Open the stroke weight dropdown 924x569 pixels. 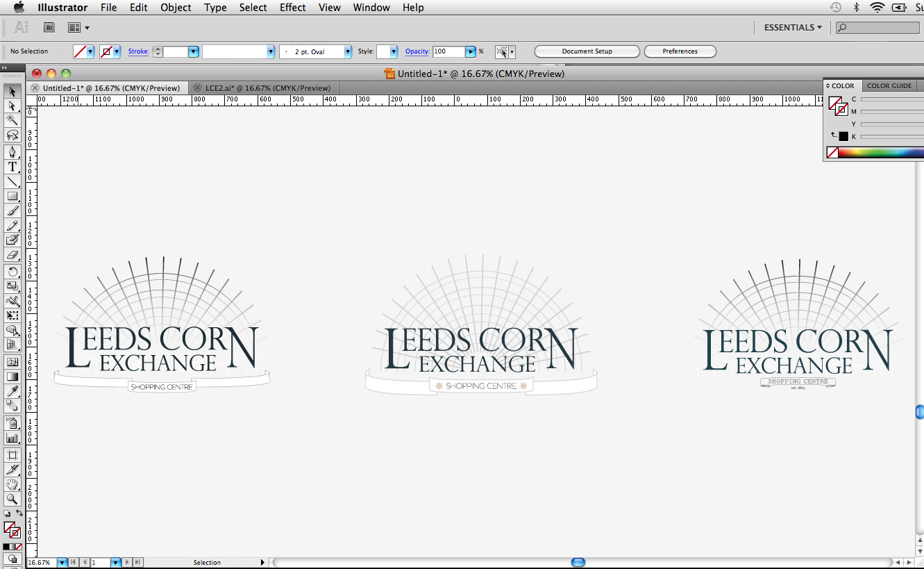194,51
